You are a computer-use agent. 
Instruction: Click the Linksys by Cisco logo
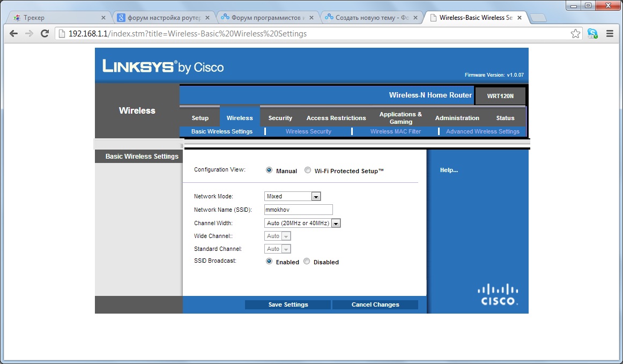coord(163,66)
